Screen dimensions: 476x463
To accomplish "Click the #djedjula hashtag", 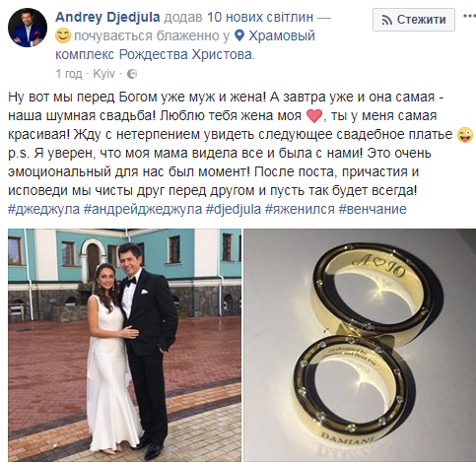I will click(x=234, y=209).
